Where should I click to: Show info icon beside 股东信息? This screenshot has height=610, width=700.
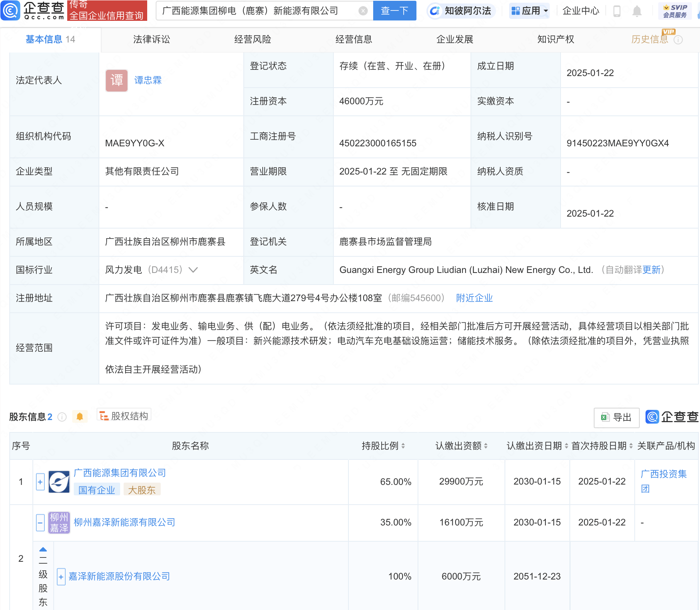coord(62,417)
